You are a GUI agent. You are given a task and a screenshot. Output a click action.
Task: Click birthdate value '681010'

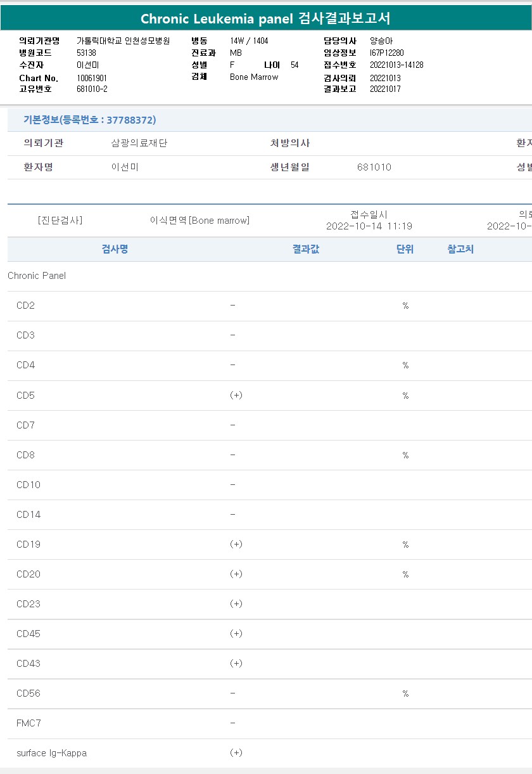(x=374, y=167)
